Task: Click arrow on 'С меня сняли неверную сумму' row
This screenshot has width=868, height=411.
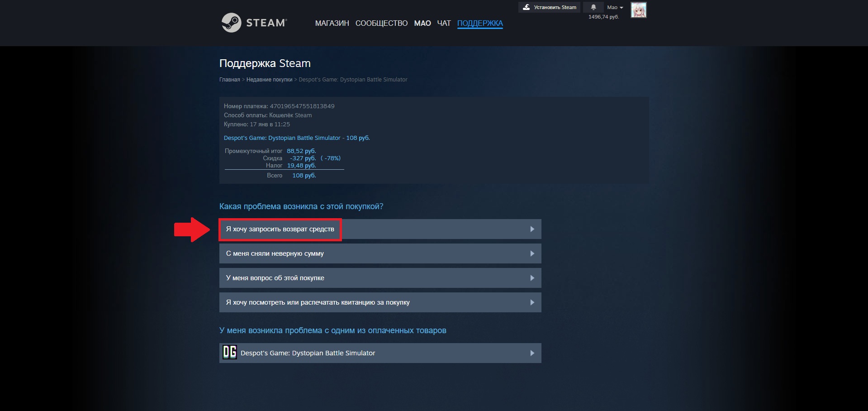Action: point(532,253)
